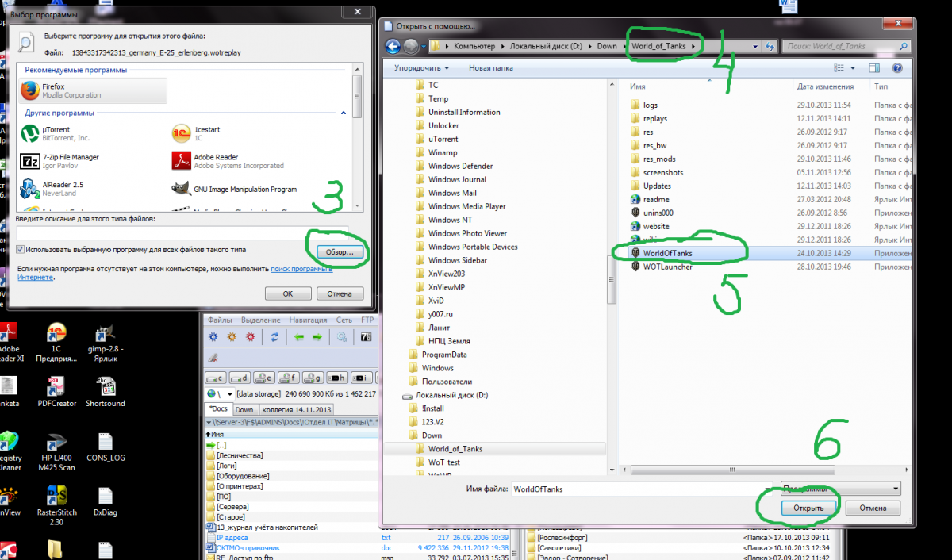Expand address bar history dropdown
952x560 pixels.
[754, 46]
